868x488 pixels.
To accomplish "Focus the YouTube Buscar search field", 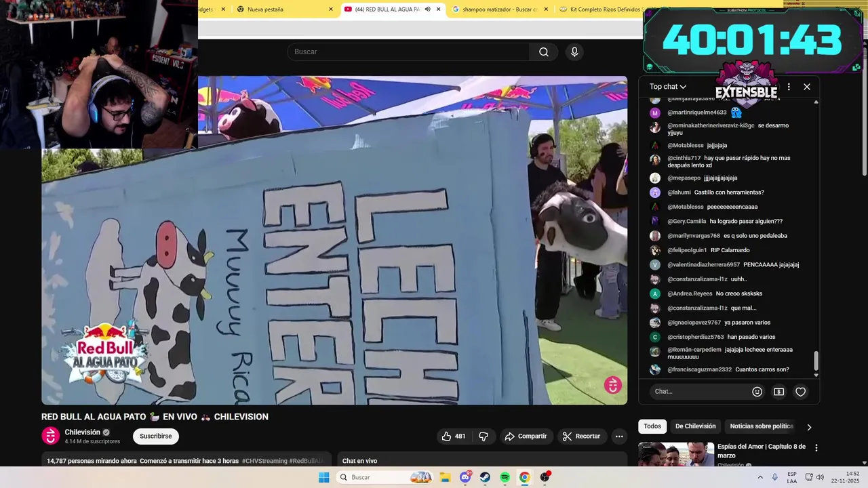I will (x=409, y=52).
